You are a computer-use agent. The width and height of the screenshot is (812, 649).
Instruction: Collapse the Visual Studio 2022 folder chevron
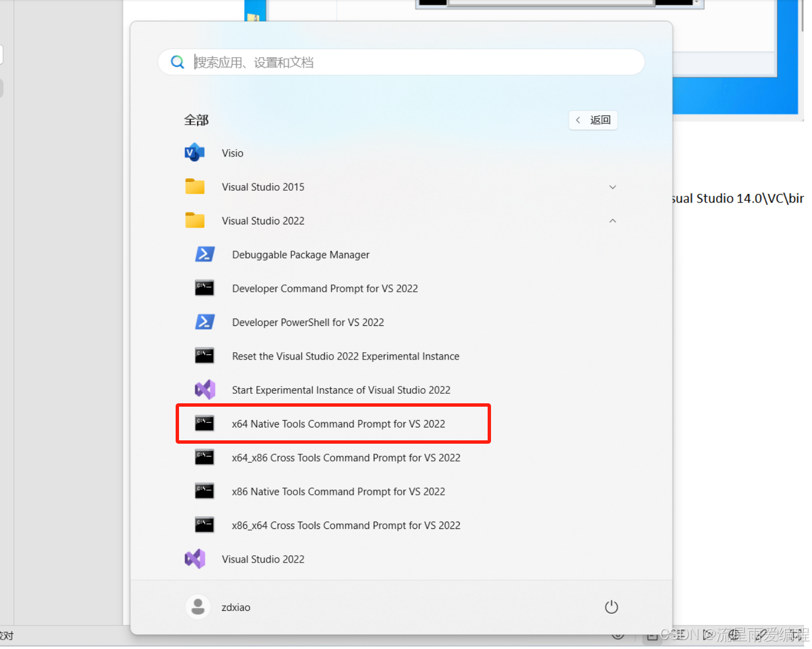[613, 220]
